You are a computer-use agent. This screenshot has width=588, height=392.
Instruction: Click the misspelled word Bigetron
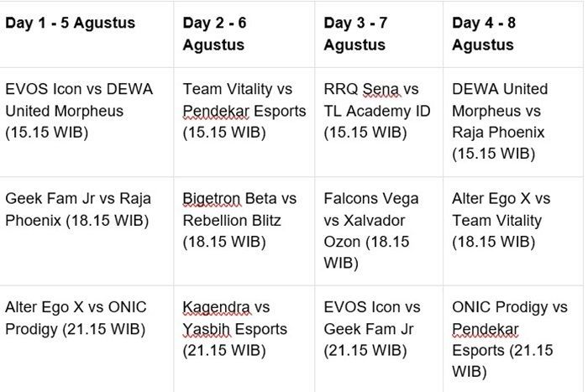211,199
